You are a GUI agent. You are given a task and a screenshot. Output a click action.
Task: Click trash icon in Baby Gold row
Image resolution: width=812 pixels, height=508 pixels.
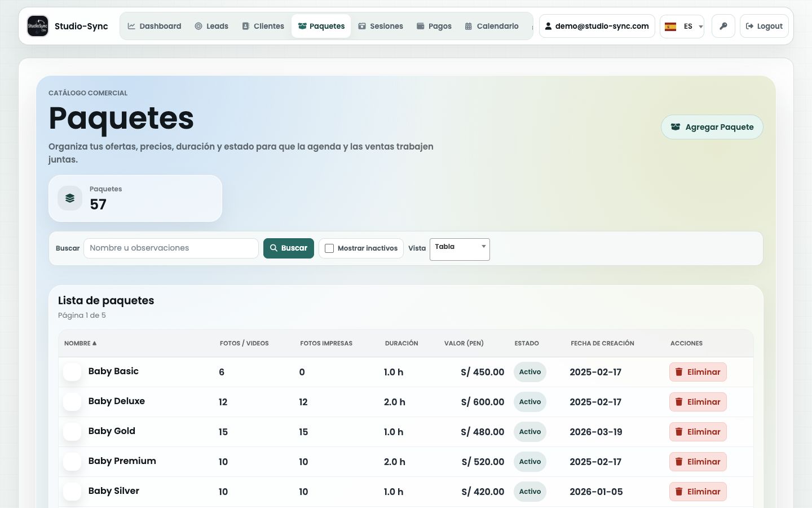click(679, 432)
